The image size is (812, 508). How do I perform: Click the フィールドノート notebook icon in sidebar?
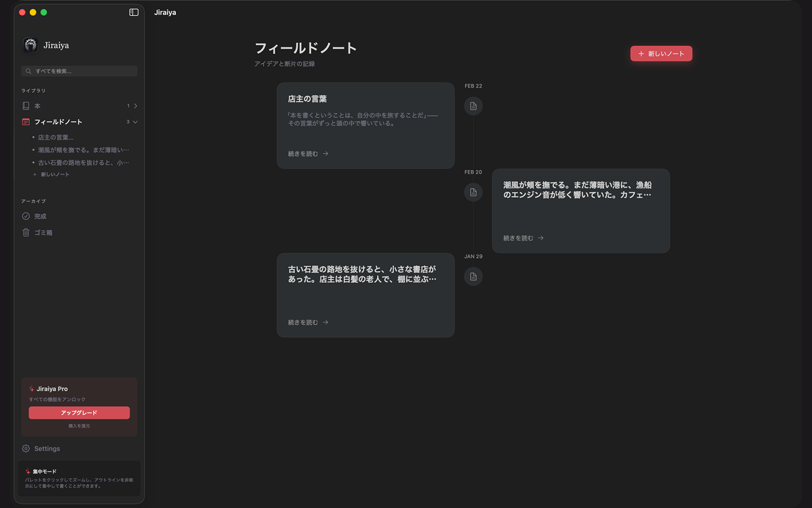[x=26, y=122]
